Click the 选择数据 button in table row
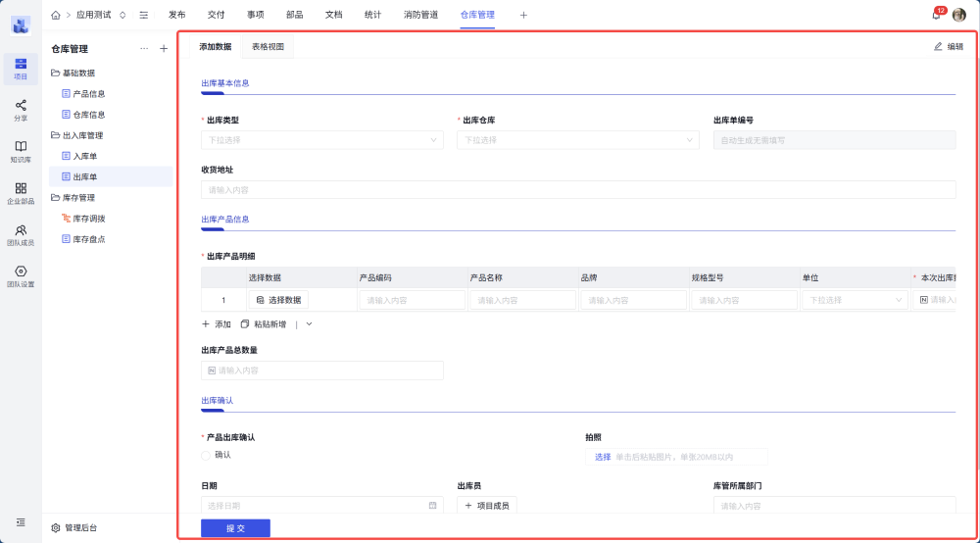Screen dimensions: 980x543 click(x=277, y=300)
